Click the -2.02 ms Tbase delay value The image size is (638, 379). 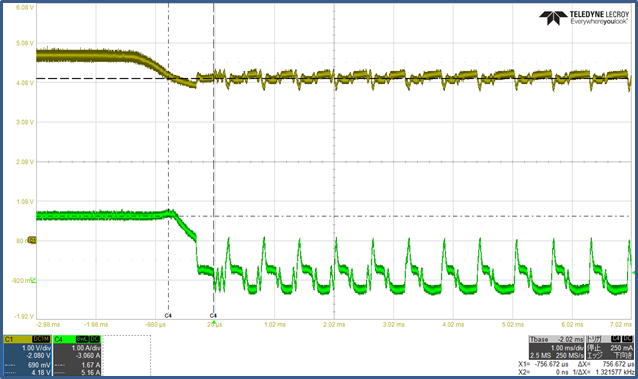point(570,339)
